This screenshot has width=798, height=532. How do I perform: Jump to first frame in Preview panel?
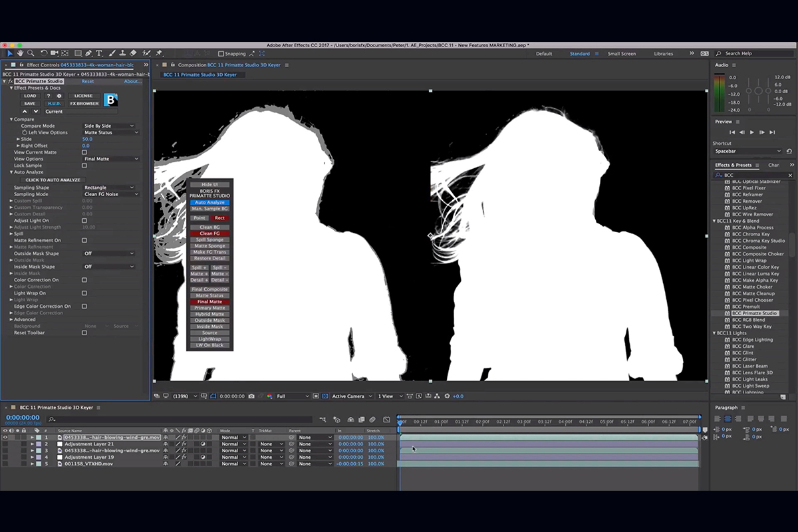[733, 132]
